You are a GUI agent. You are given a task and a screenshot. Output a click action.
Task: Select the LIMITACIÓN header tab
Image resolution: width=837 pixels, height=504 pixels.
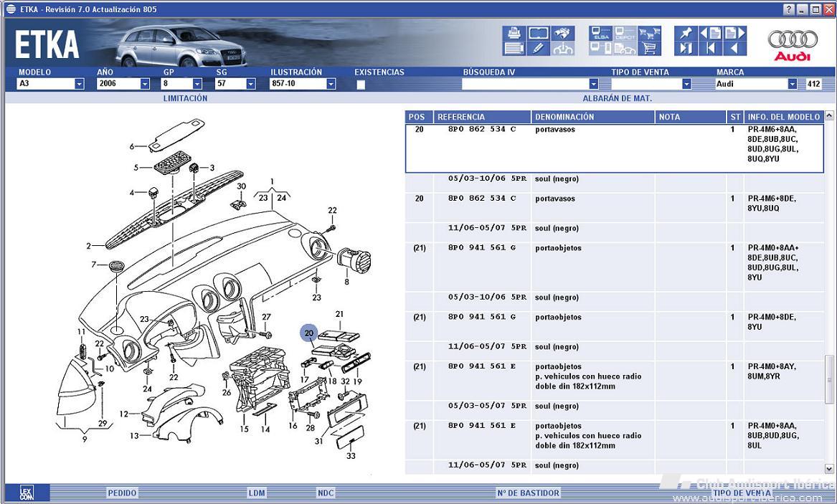[185, 98]
